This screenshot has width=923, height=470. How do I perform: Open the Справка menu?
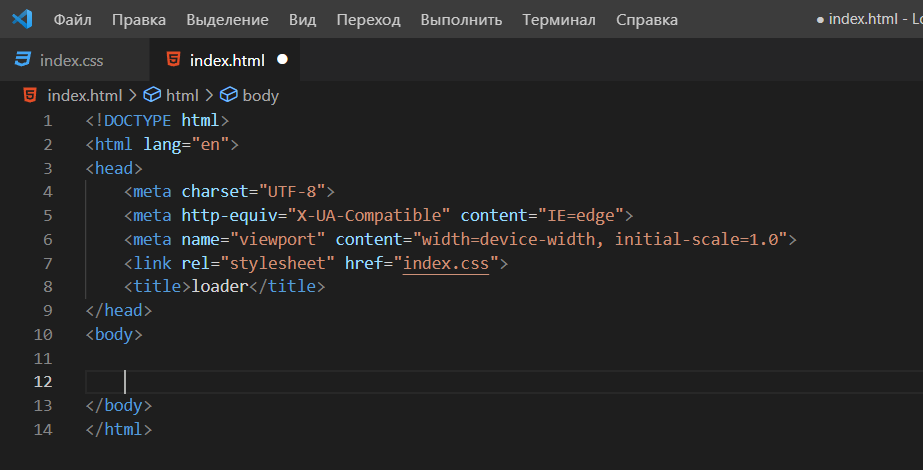coord(647,19)
